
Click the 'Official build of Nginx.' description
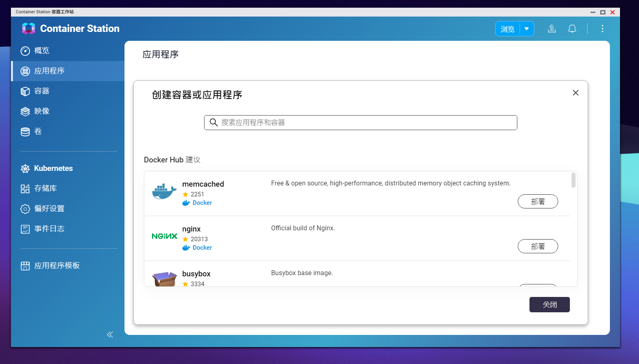click(x=303, y=228)
